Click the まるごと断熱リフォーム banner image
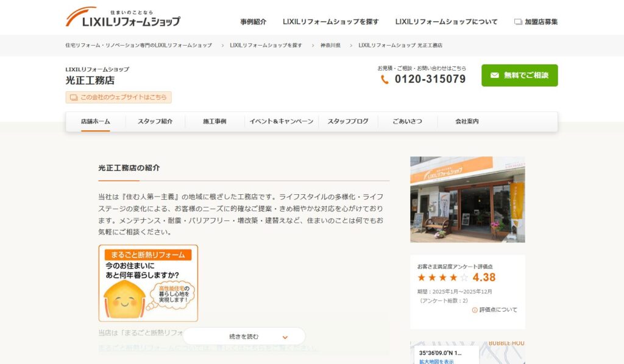This screenshot has height=364, width=624. click(148, 283)
